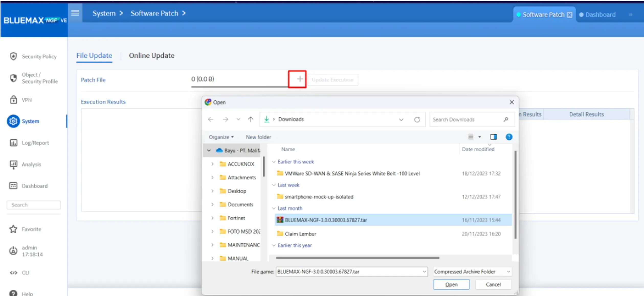Select BLUEMAX-NGF-3.0.0.30003.67827.tar file
Screen dimensions: 644x296
[x=393, y=220]
